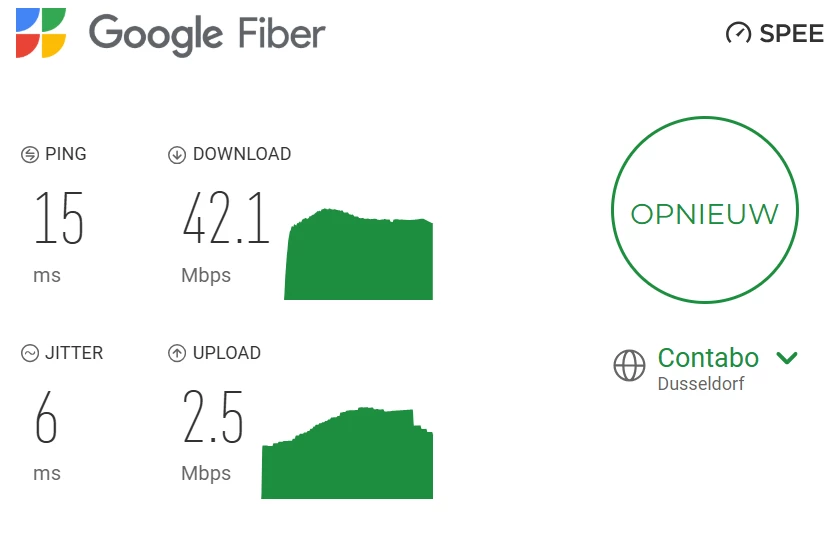Click the DOWNLOAD label text

(x=242, y=154)
